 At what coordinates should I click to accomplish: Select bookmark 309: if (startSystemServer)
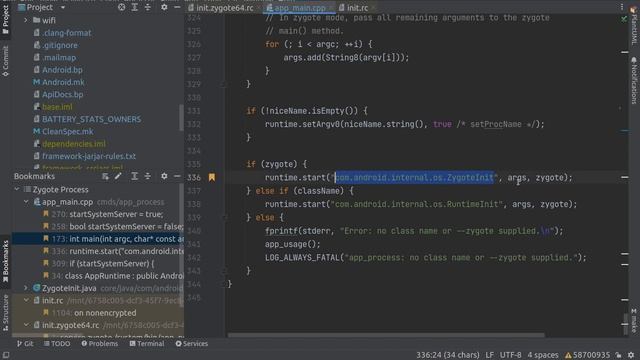[x=103, y=263]
